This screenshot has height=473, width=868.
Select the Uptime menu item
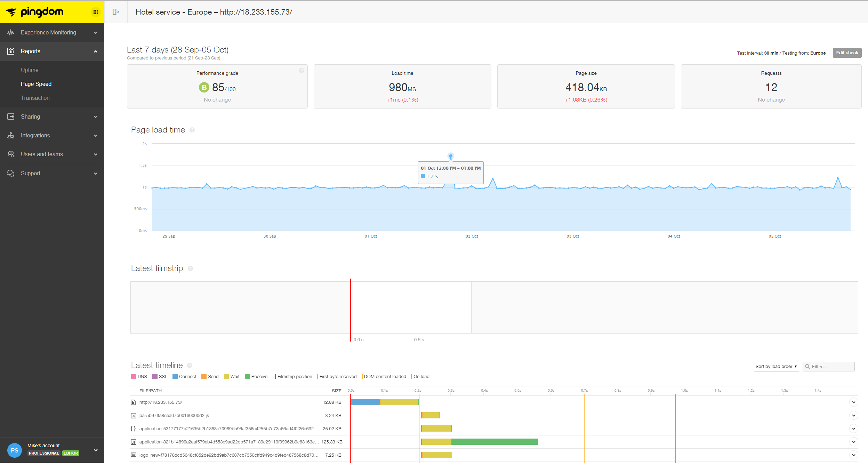point(30,70)
